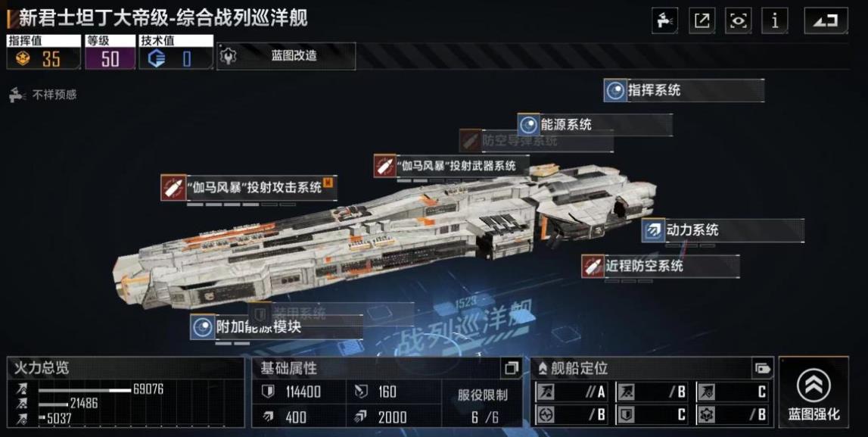This screenshot has height=437, width=868.
Task: Click the 不祥预感 skin name label
Action: coord(54,95)
